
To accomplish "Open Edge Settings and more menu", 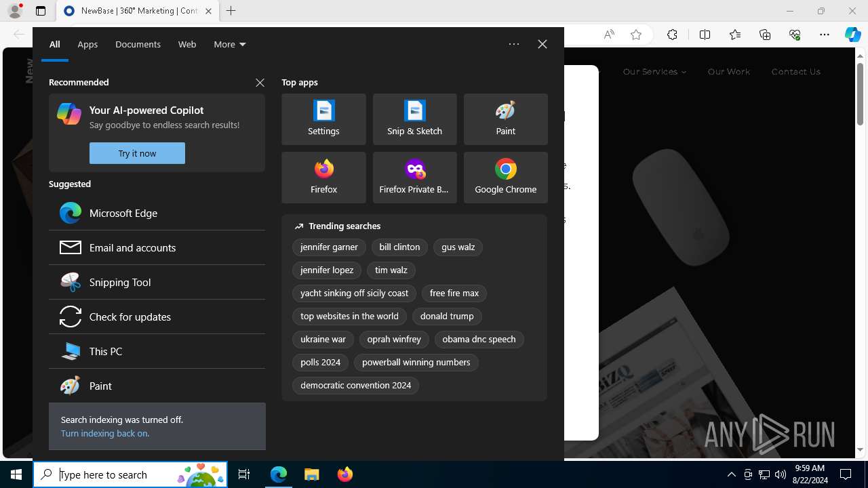I will click(825, 35).
